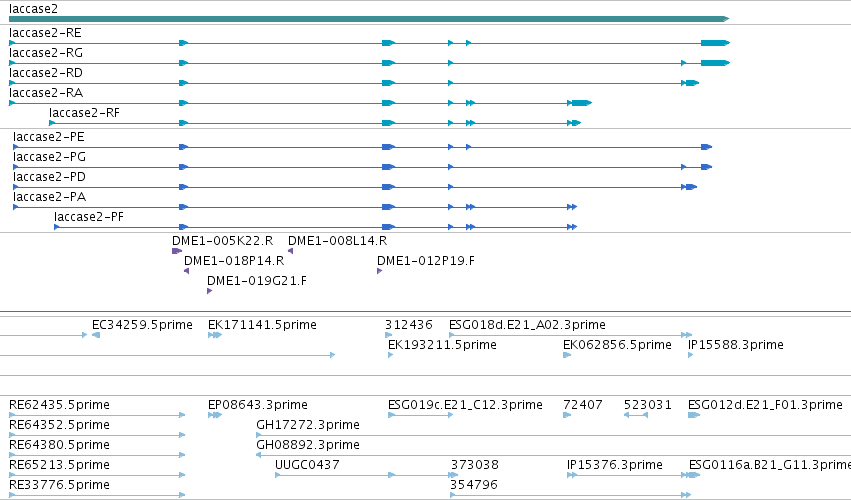Click the final thick exon of laccase2-RG
This screenshot has width=851, height=500.
[x=715, y=63]
